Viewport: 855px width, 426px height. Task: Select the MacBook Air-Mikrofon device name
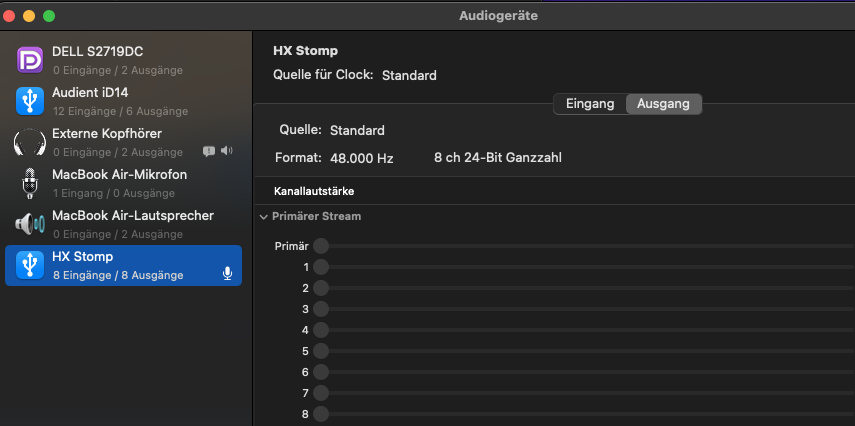119,175
